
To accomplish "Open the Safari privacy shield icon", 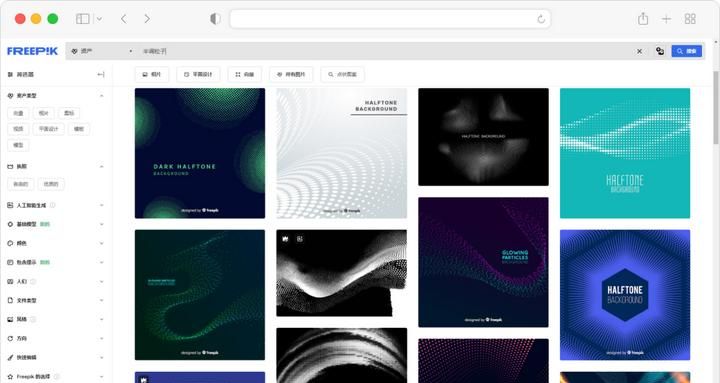I will pyautogui.click(x=215, y=19).
